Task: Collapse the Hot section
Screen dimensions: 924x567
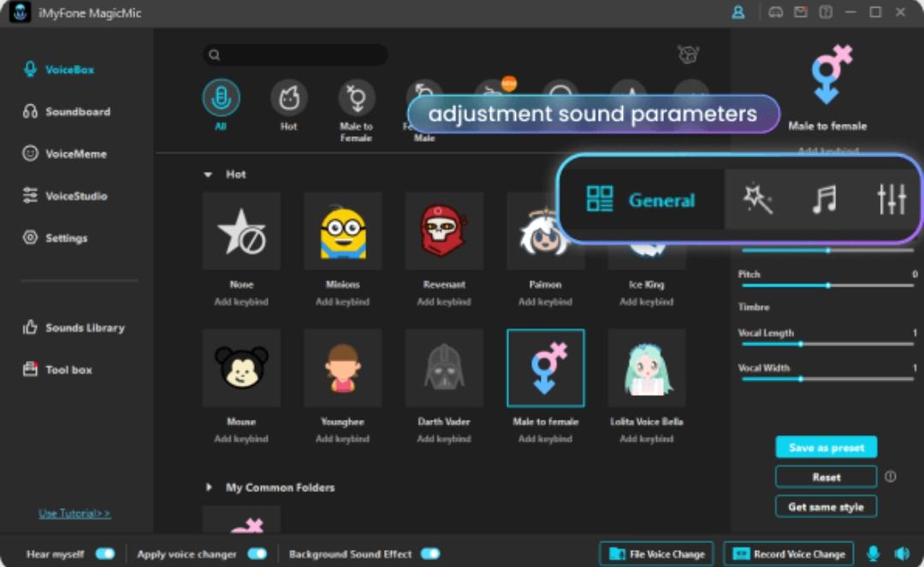Action: pos(208,174)
